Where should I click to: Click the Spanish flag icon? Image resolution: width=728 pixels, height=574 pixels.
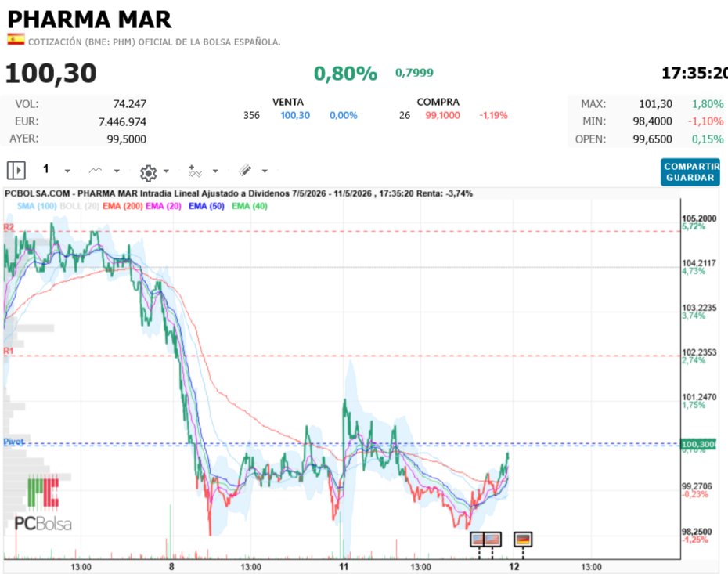pyautogui.click(x=16, y=40)
